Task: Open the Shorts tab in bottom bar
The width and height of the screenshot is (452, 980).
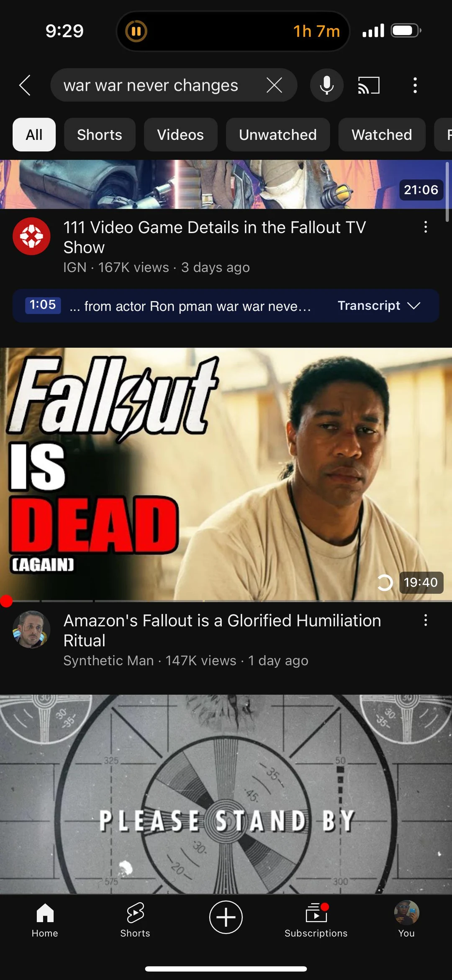Action: tap(135, 920)
